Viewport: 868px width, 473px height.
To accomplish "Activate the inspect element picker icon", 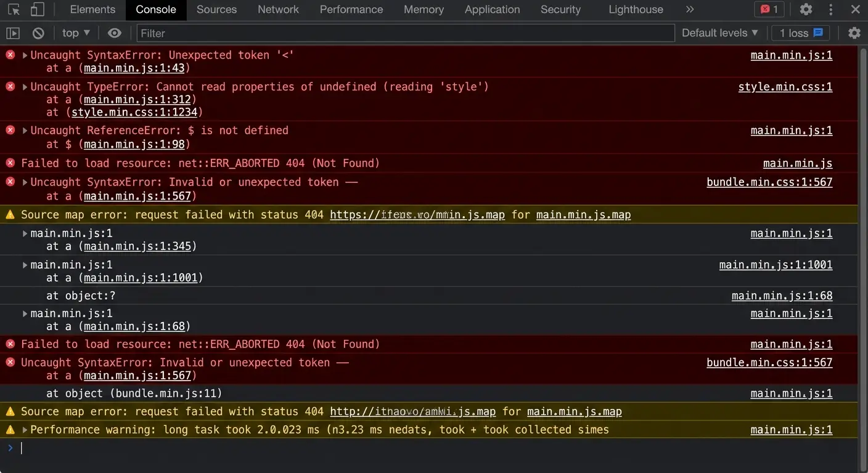I will [x=14, y=10].
